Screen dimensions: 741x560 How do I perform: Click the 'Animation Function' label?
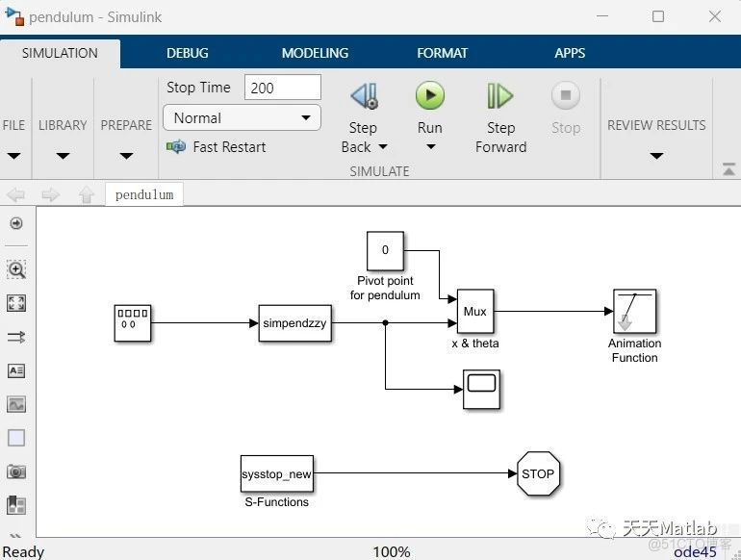(635, 350)
